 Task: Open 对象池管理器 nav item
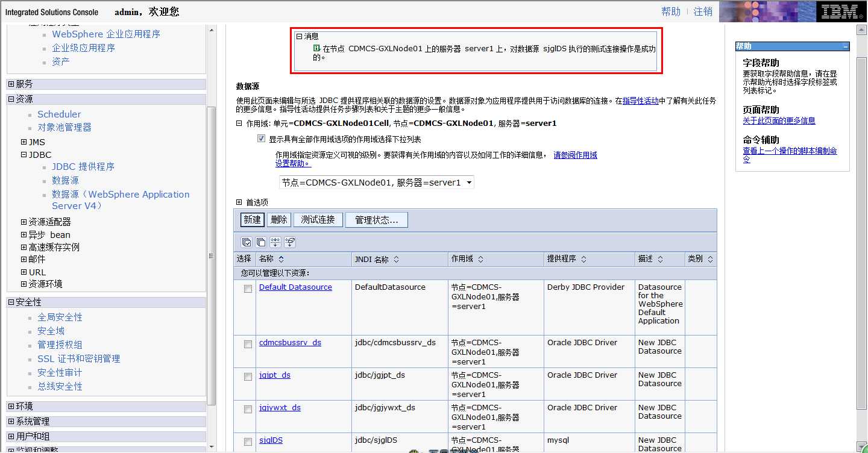coord(64,128)
